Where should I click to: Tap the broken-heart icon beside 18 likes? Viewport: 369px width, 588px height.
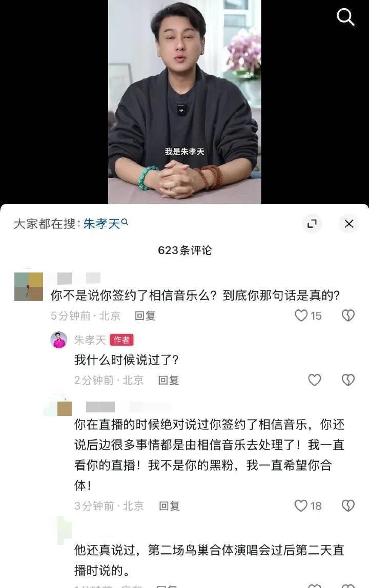pos(348,506)
